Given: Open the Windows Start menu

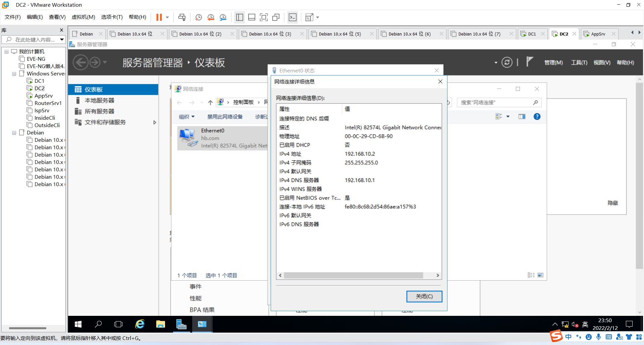Looking at the screenshot, I should (x=78, y=324).
